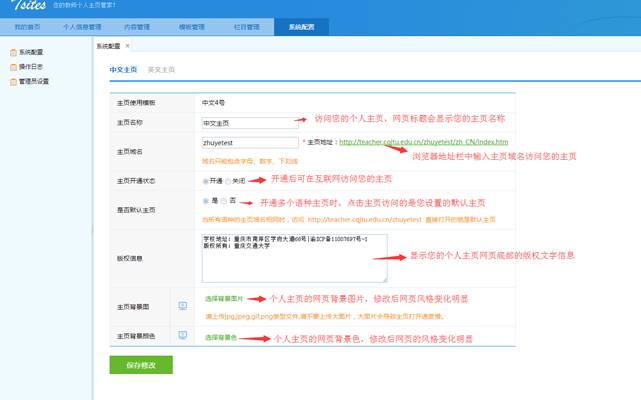The image size is (641, 400).
Task: Open 操作日志 in the left sidebar
Action: click(x=31, y=67)
